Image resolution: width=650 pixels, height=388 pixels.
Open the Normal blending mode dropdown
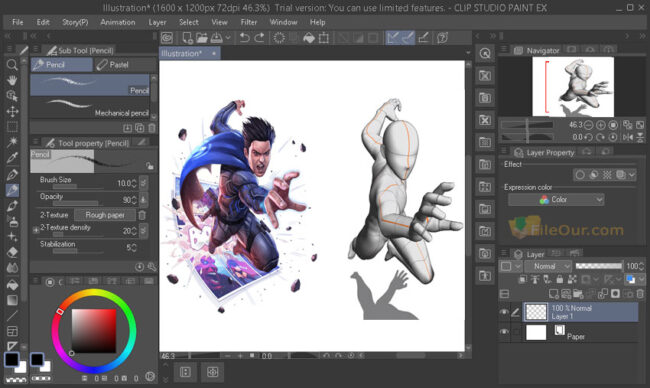coord(548,266)
